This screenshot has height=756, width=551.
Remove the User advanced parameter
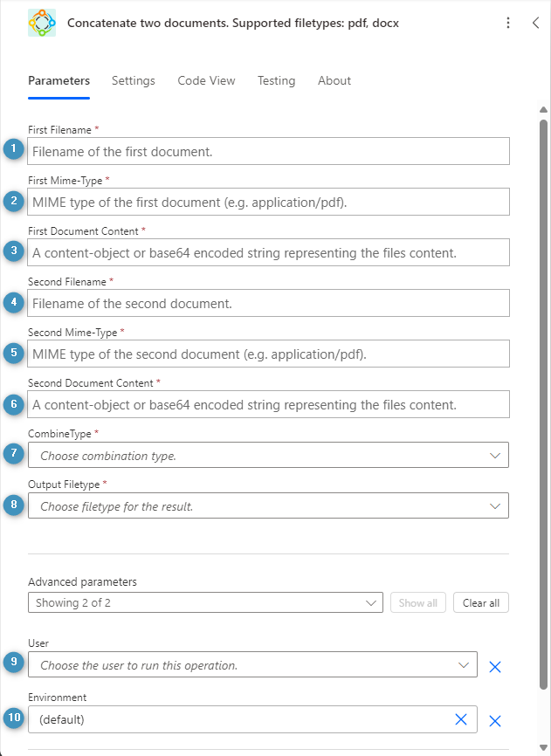tap(495, 666)
